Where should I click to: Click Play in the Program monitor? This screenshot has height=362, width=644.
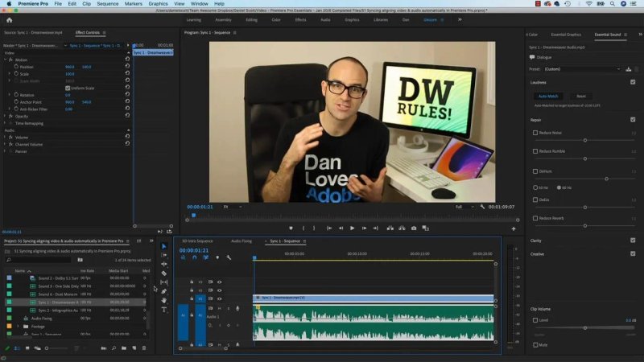coord(352,228)
